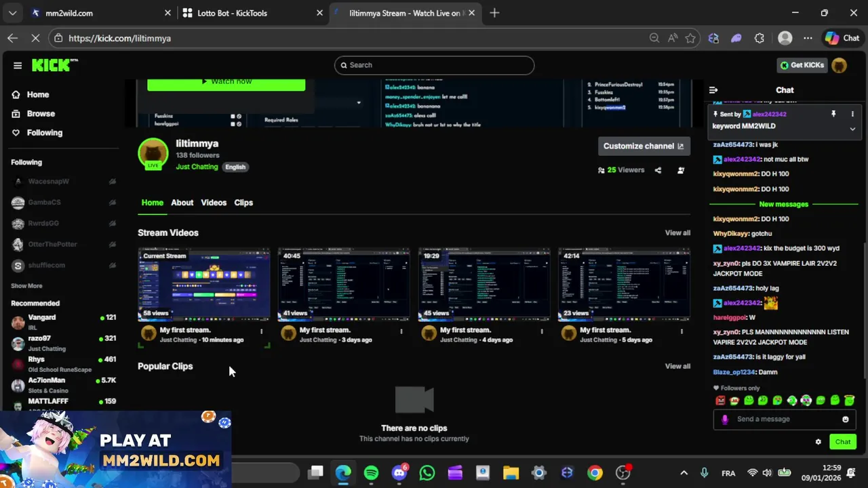Open RwrdsGG followed channel
The height and width of the screenshot is (488, 868).
click(64, 224)
